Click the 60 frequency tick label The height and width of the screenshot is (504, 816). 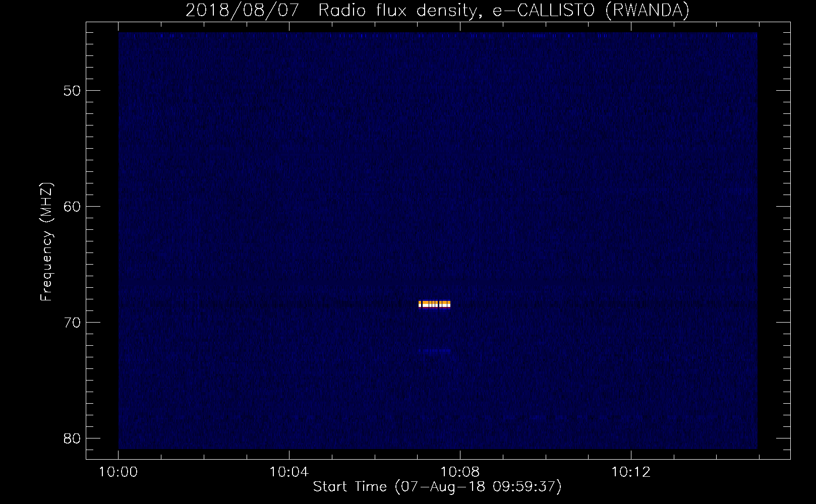pos(72,207)
